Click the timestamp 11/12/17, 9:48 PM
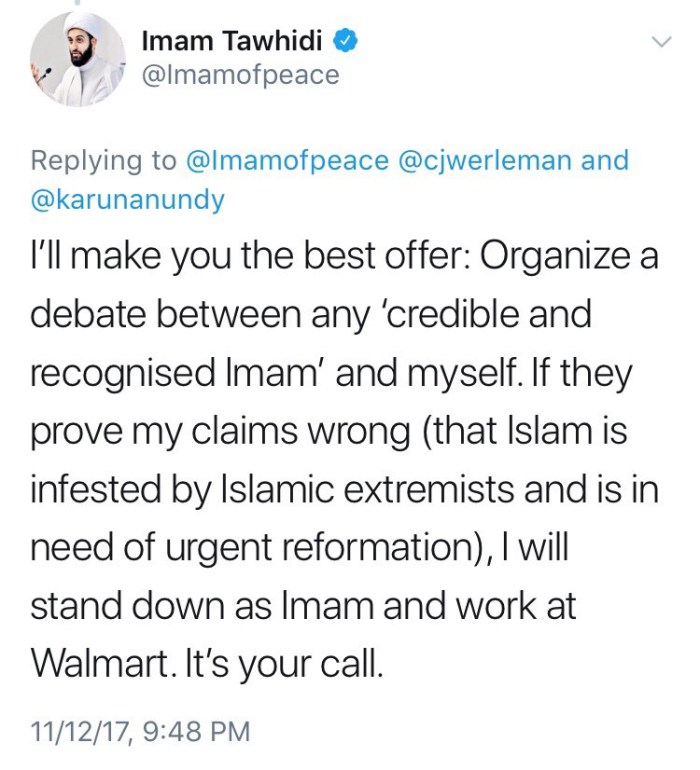700x770 pixels. coord(140,730)
